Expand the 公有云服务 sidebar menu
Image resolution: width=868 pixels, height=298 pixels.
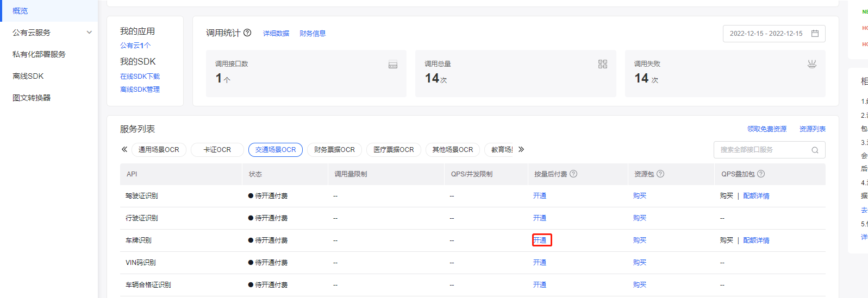click(89, 33)
